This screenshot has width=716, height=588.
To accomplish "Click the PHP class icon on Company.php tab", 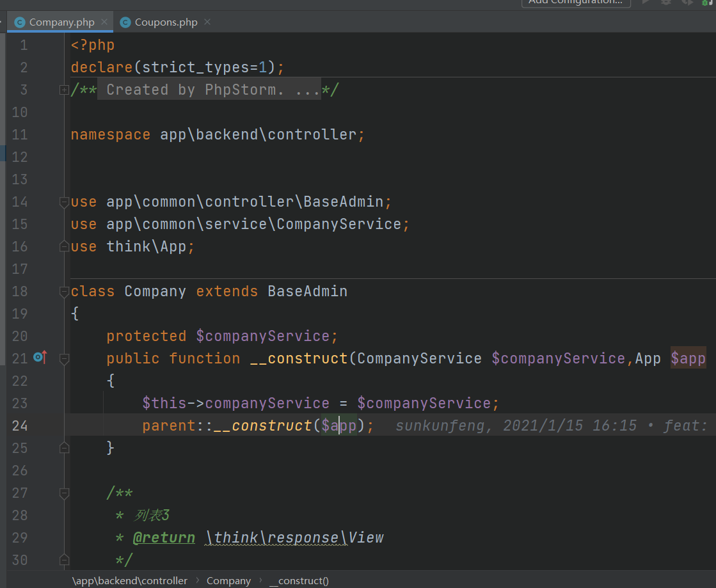I will pos(20,22).
